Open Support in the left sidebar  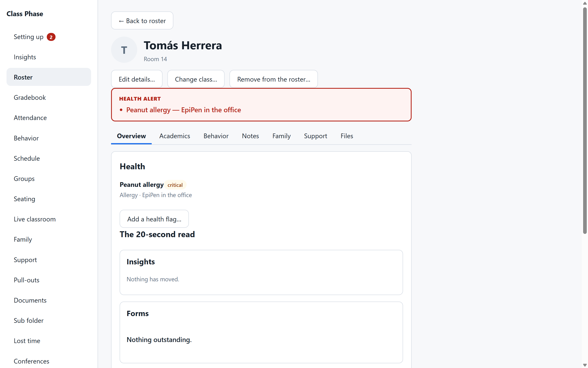click(49, 260)
